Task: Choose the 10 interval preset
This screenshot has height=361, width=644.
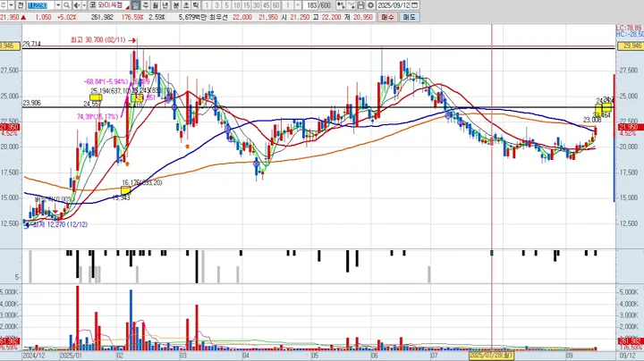Action: 236,5
